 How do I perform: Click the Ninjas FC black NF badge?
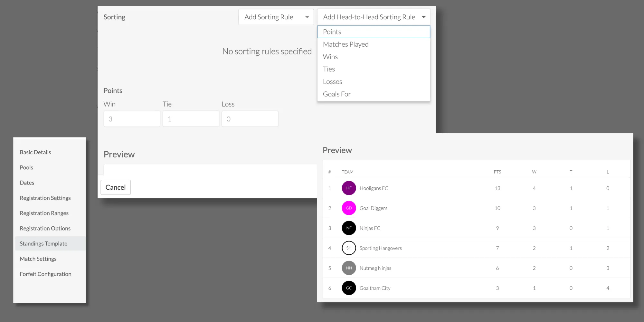(x=349, y=228)
